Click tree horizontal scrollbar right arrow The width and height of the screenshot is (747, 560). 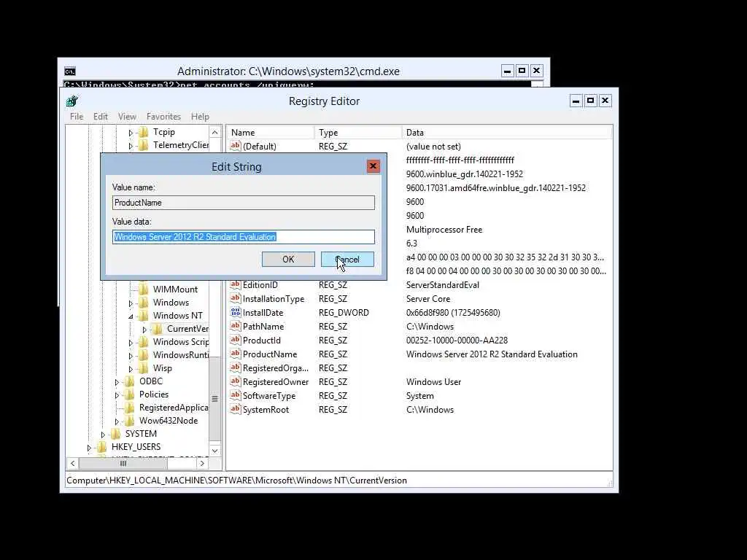click(x=202, y=463)
